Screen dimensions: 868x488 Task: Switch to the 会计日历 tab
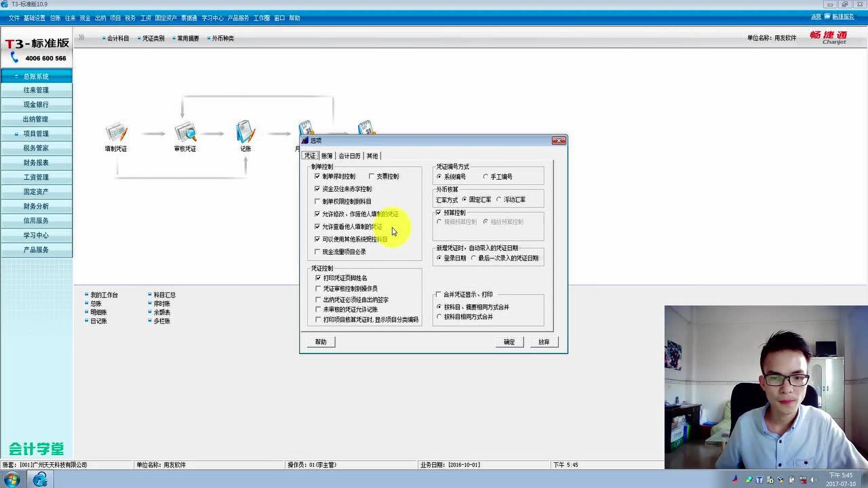point(350,156)
